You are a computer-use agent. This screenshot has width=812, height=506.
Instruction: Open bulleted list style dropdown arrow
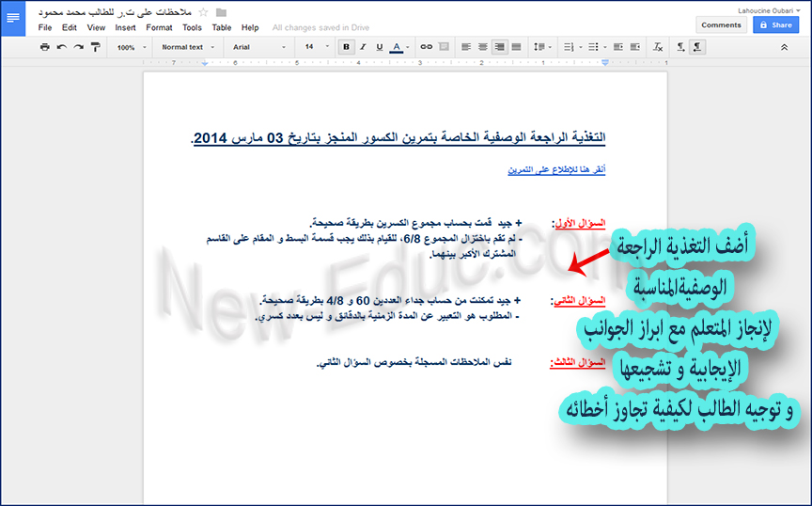coord(605,47)
